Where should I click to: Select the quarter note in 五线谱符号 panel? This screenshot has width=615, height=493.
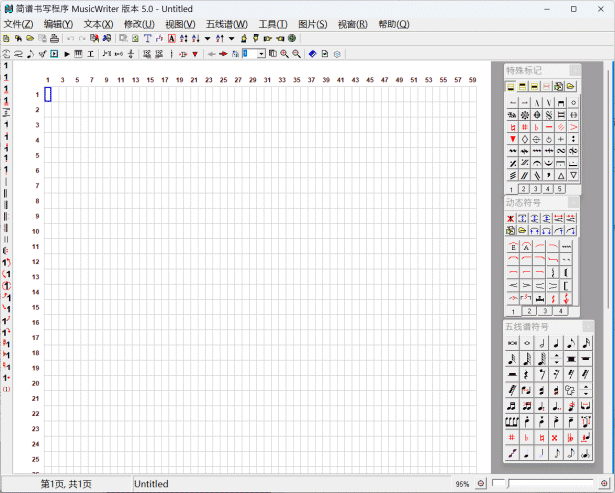pyautogui.click(x=556, y=343)
